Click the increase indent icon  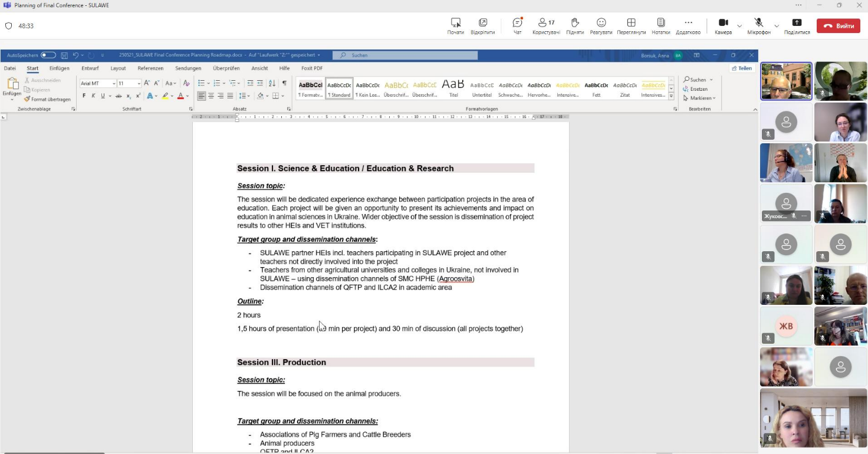pos(259,83)
